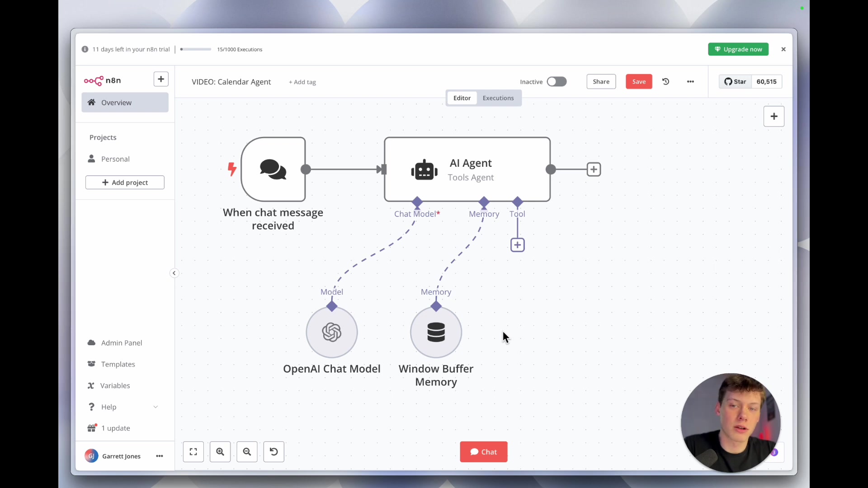Activate the workflow with the inactive toggle
Image resolution: width=868 pixels, height=488 pixels.
point(557,82)
